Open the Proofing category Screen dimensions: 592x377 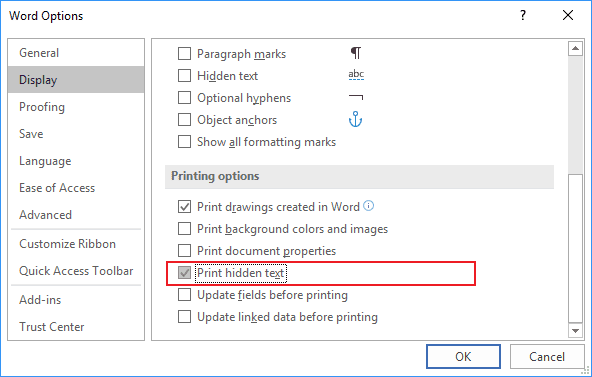pos(76,107)
